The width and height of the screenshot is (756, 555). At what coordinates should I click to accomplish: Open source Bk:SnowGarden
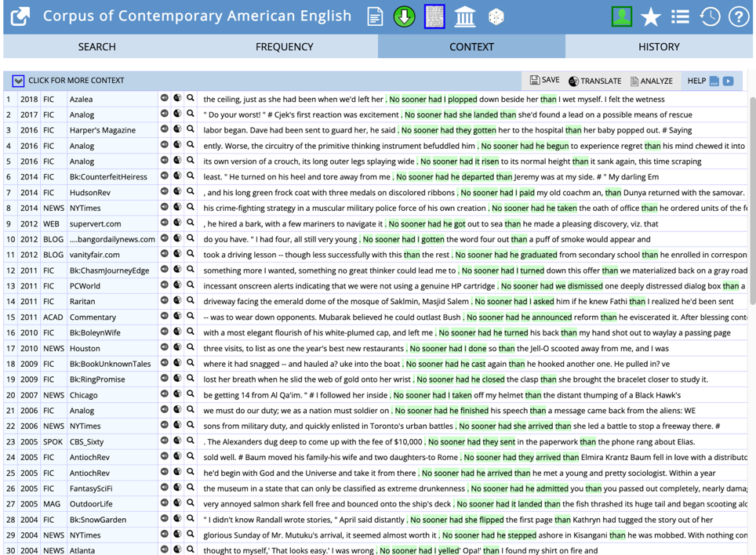click(98, 520)
